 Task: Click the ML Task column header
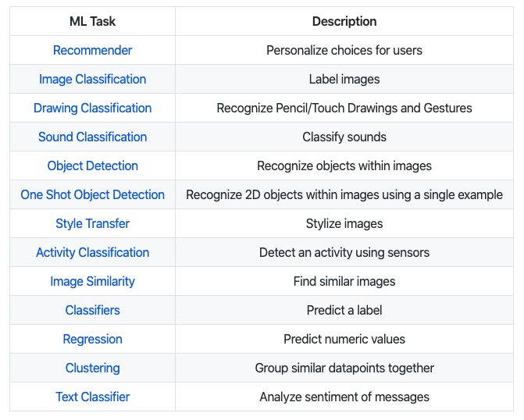(x=93, y=21)
